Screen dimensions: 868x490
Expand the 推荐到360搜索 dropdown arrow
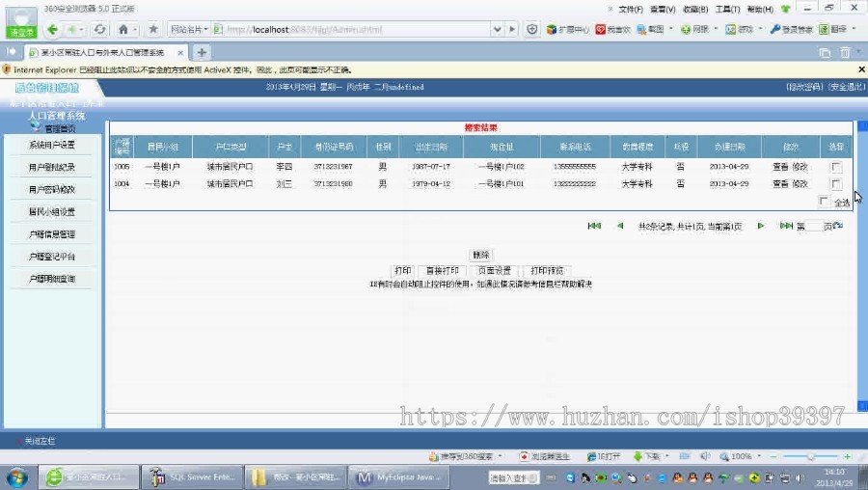point(500,456)
